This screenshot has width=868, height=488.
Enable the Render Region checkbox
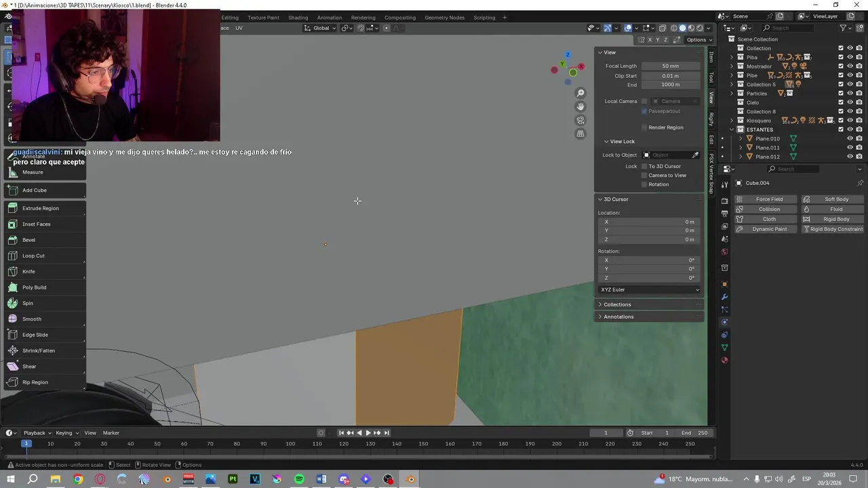point(644,127)
